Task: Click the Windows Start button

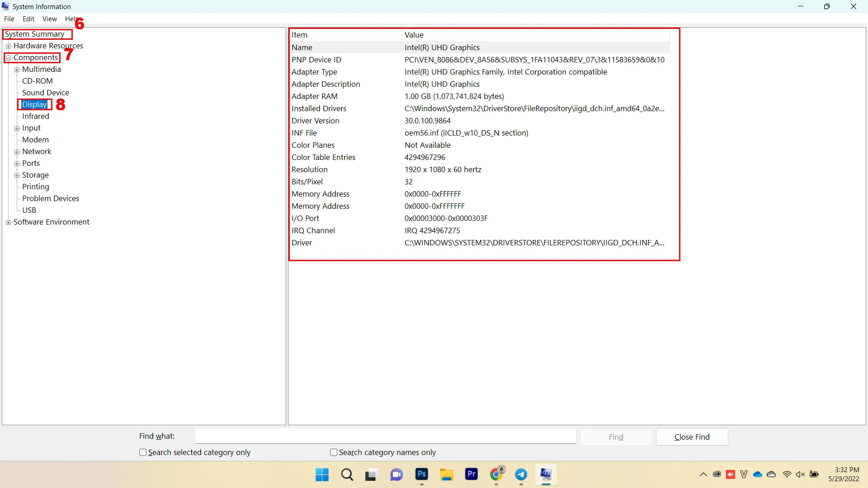Action: pyautogui.click(x=322, y=474)
